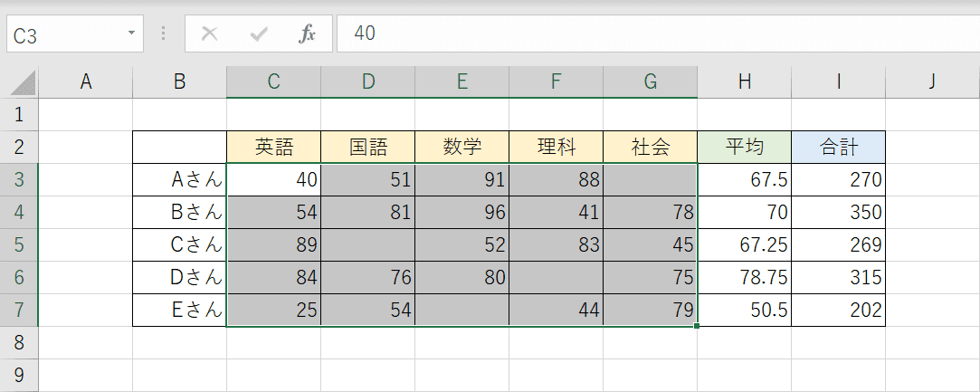
Task: Click the Cancel X icon in formula bar
Action: (209, 33)
